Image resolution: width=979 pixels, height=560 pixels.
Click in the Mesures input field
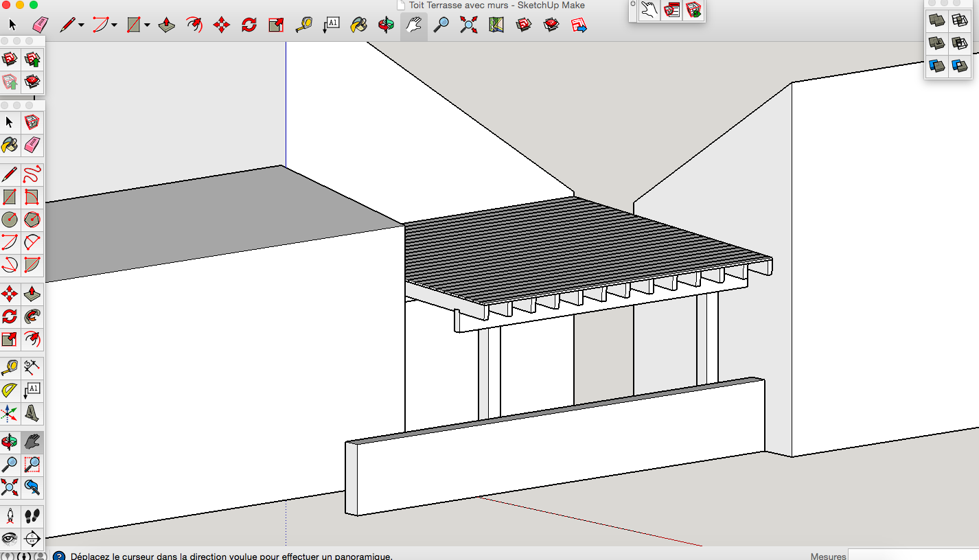(x=913, y=555)
